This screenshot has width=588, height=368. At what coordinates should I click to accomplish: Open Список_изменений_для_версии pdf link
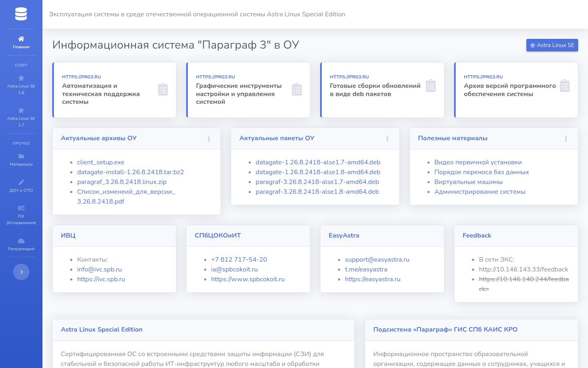pos(126,197)
